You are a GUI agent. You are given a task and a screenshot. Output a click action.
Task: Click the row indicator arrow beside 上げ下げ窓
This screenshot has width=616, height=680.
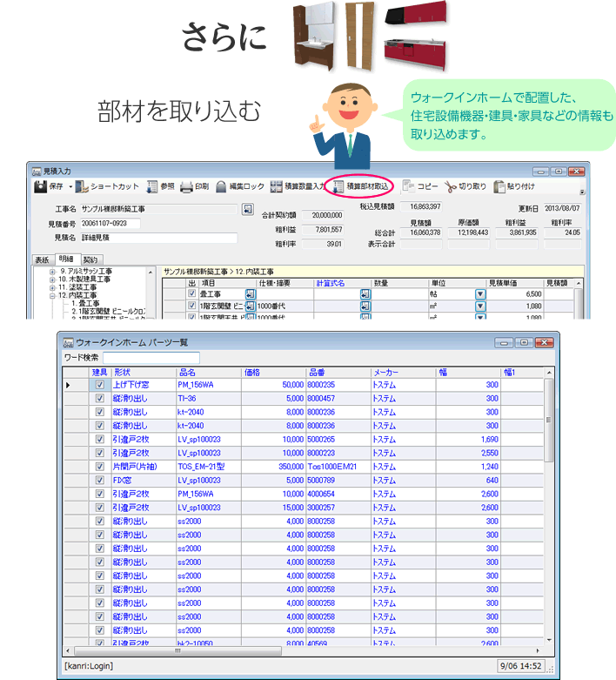tap(68, 385)
